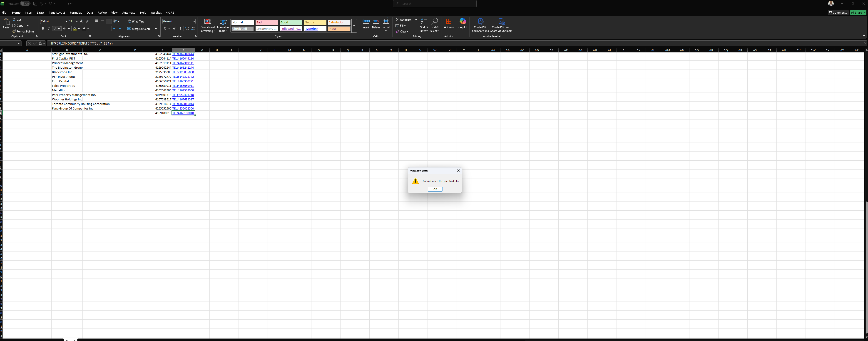Click the Increase Decimal icon
868x341 pixels.
(187, 29)
